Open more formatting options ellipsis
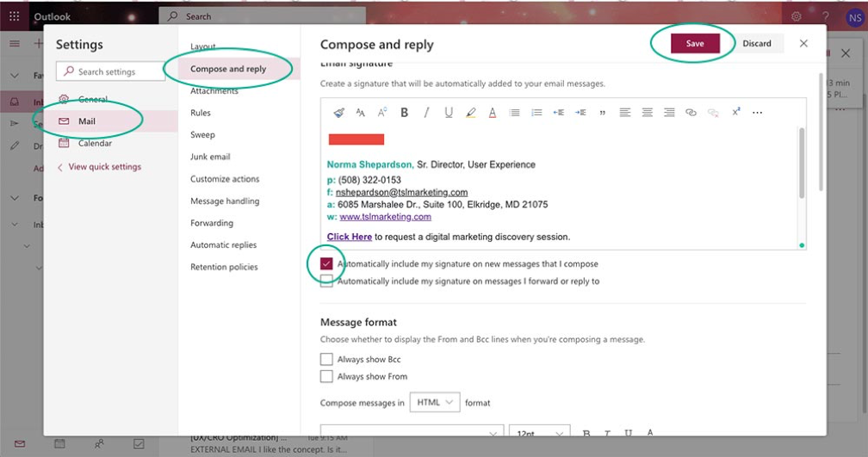The height and width of the screenshot is (457, 868). click(x=757, y=112)
